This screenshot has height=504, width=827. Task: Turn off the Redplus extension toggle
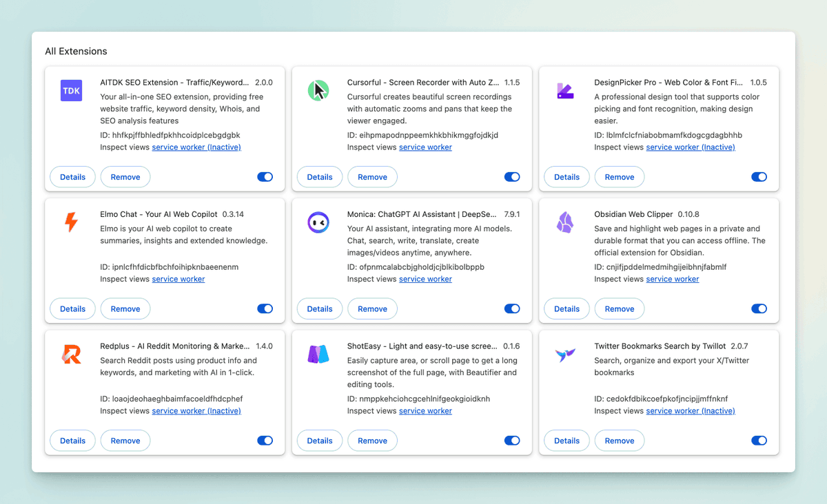(x=265, y=441)
